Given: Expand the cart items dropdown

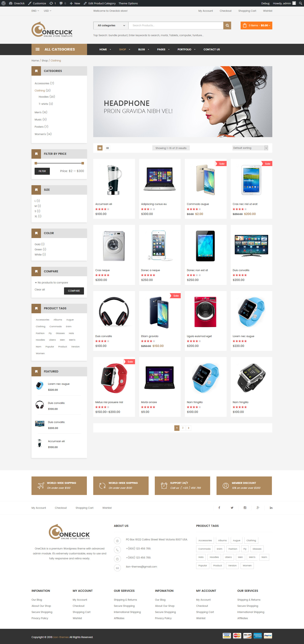Looking at the screenshot, I should tap(256, 25).
